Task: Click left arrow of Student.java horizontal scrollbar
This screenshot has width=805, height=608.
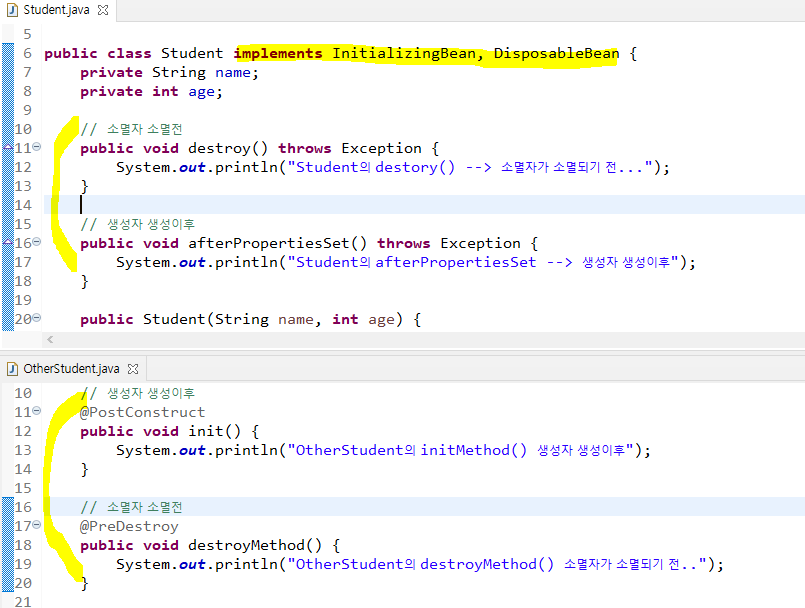Action: (x=50, y=339)
